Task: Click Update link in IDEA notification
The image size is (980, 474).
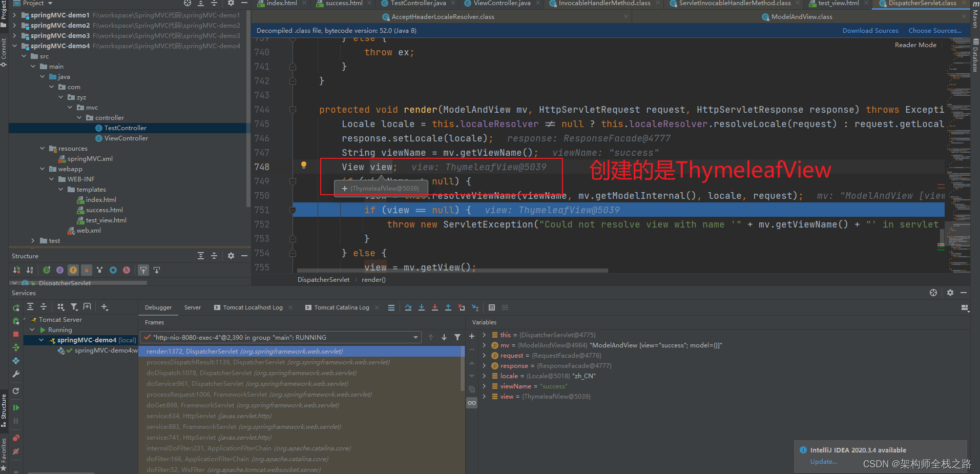Action: [x=823, y=462]
